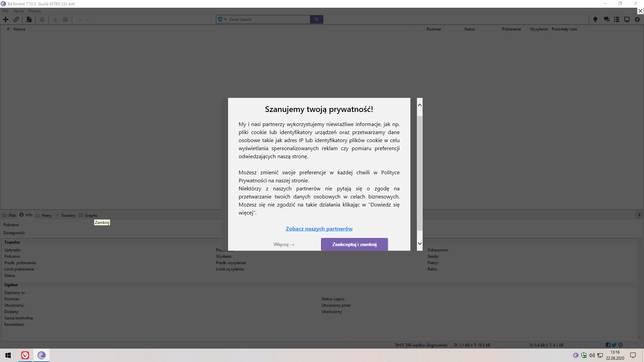Click the purple Smart Search magnifier button

(316, 19)
